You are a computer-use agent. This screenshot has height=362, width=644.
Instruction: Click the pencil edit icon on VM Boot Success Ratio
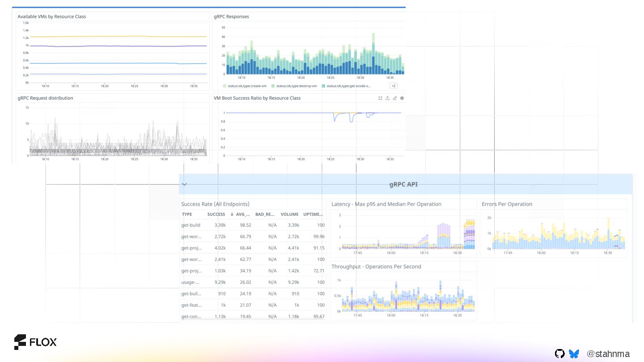(x=395, y=98)
